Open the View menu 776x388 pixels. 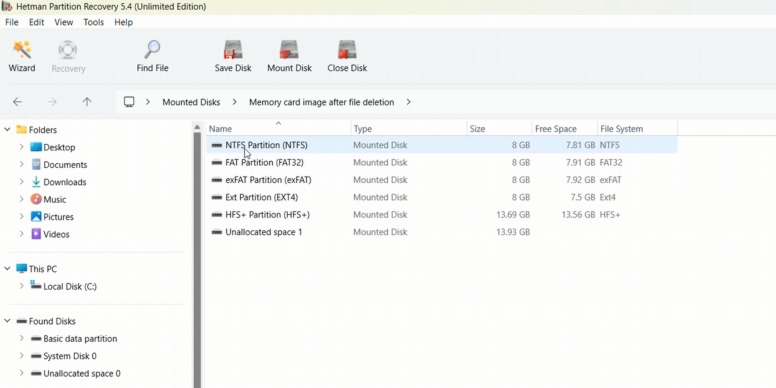click(63, 22)
